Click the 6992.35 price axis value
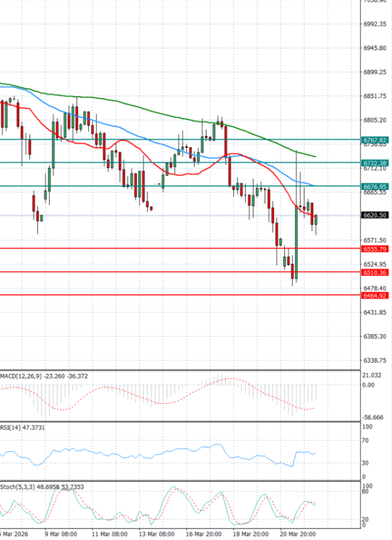Screen dimensions: 392x540 pyautogui.click(x=375, y=24)
